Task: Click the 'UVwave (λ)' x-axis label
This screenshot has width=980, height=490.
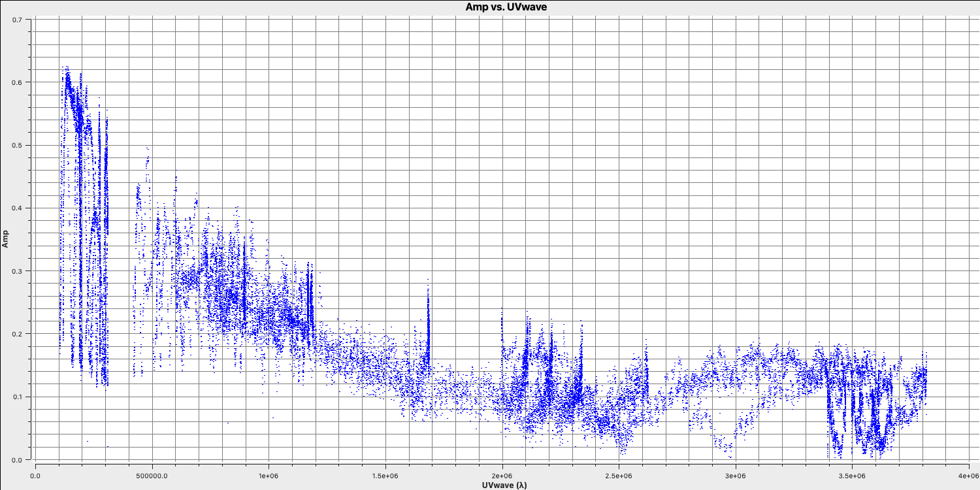Action: pos(501,485)
